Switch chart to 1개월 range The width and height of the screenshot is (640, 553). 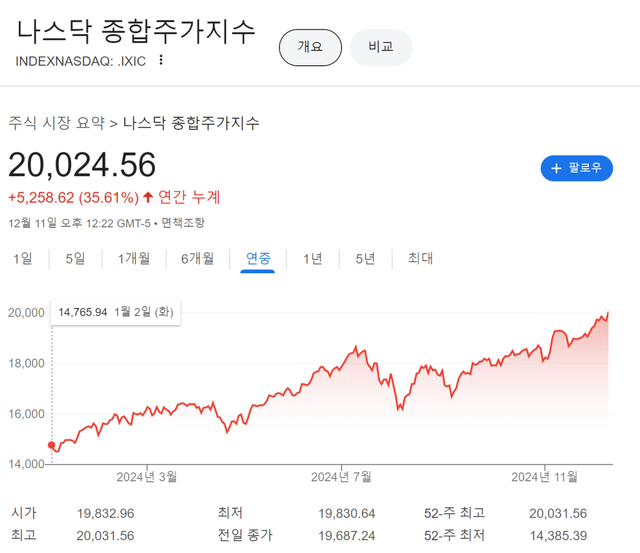(x=134, y=259)
